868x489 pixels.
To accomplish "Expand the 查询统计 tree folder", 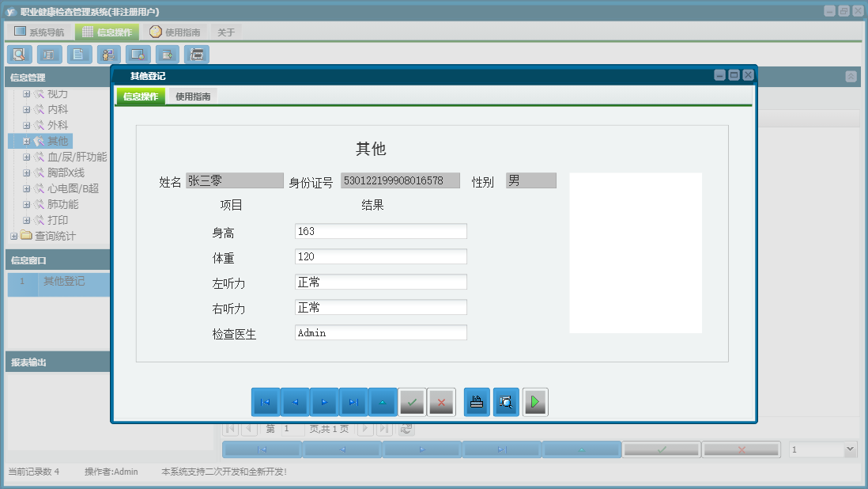I will 13,236.
